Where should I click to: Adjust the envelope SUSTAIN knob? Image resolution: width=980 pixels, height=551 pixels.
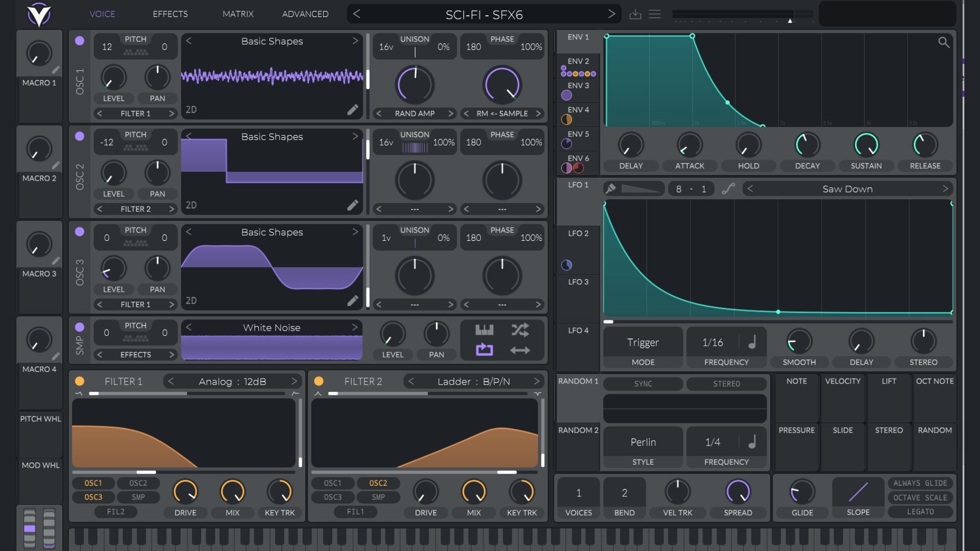tap(866, 144)
